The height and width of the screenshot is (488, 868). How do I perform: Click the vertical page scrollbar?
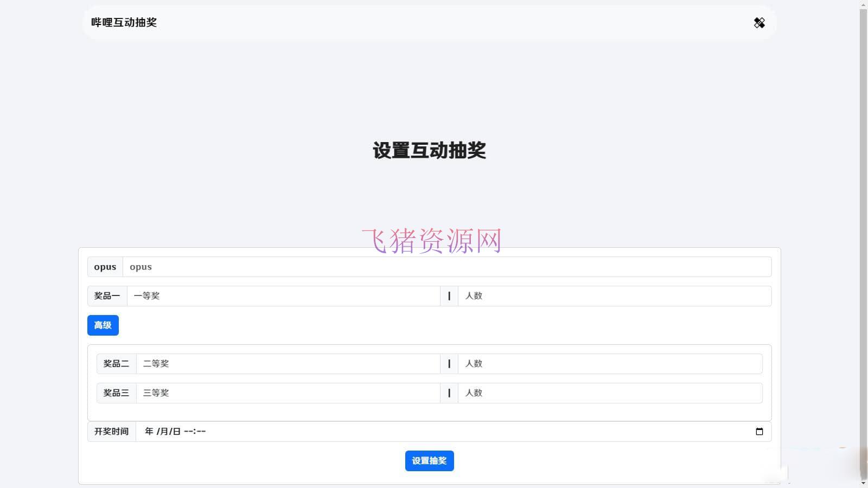(x=864, y=244)
